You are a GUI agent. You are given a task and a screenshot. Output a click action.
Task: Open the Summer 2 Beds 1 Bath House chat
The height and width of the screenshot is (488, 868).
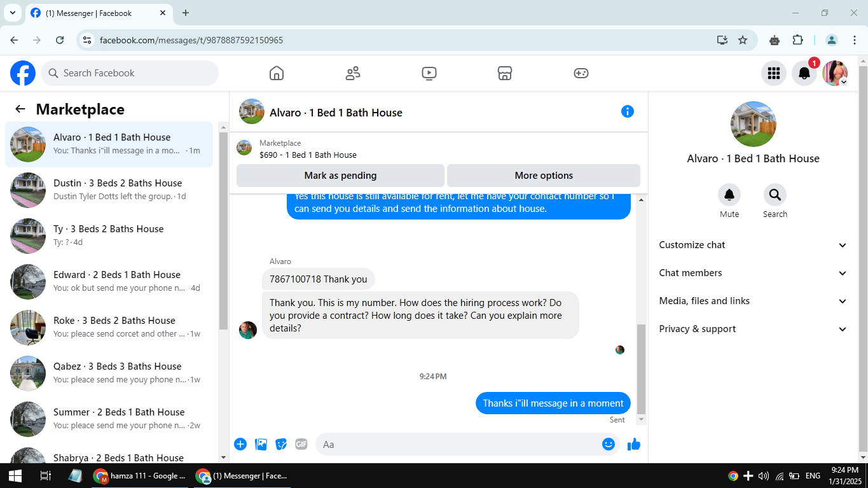[109, 419]
